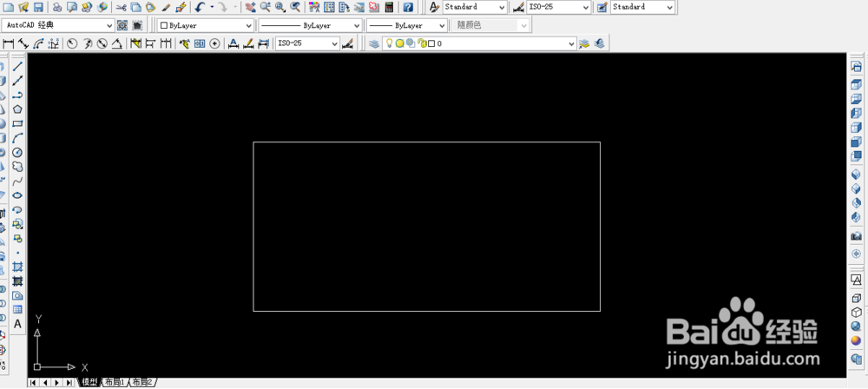This screenshot has width=868, height=389.
Task: Open the top ISO-25 dimension style dropdown
Action: click(x=558, y=7)
